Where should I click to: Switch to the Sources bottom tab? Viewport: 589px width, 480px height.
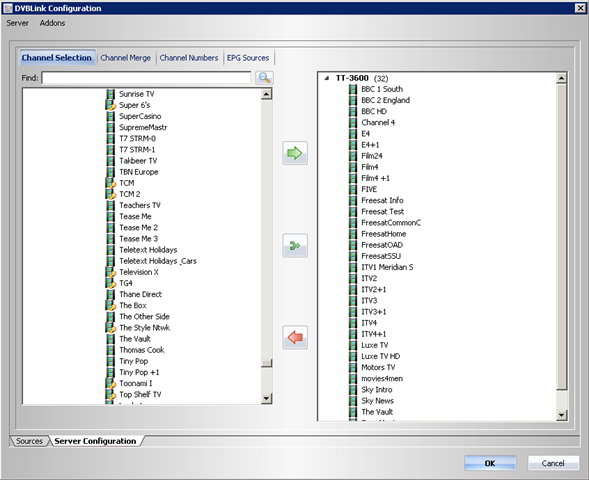click(29, 441)
